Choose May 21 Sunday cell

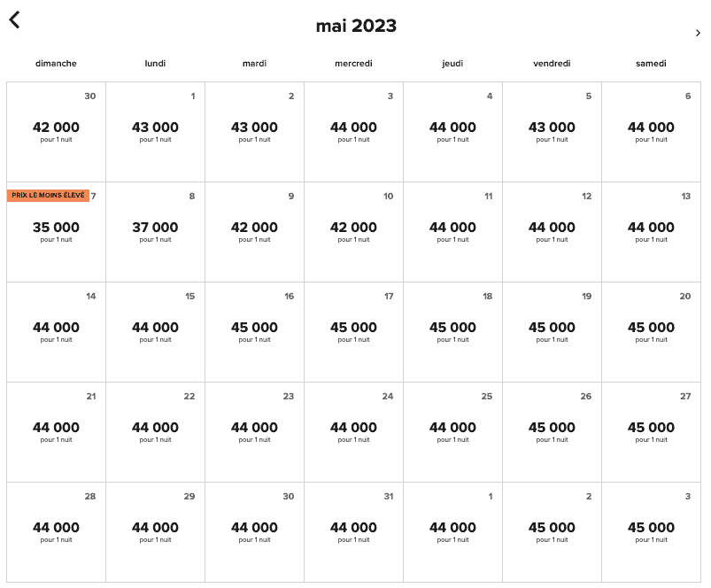click(56, 432)
